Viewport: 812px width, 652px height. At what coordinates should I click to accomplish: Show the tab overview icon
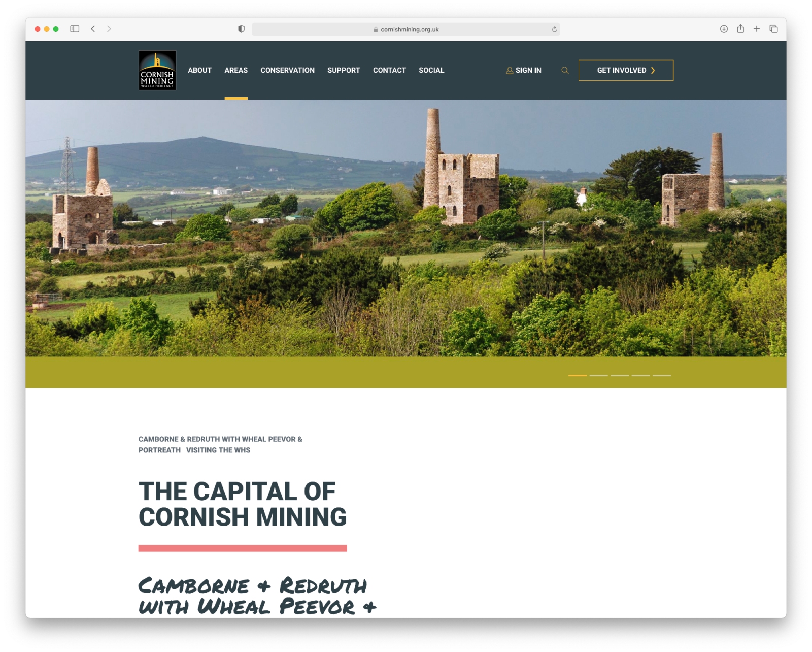click(773, 29)
